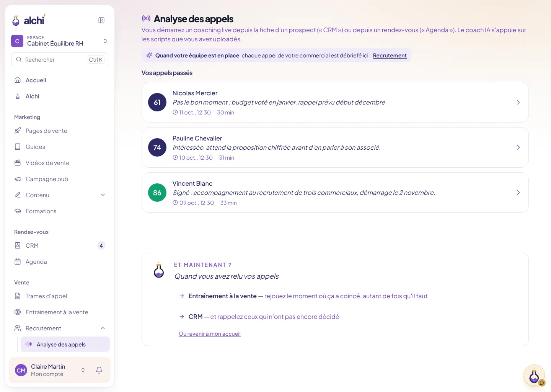Click the CRM contact book icon

coord(18,245)
